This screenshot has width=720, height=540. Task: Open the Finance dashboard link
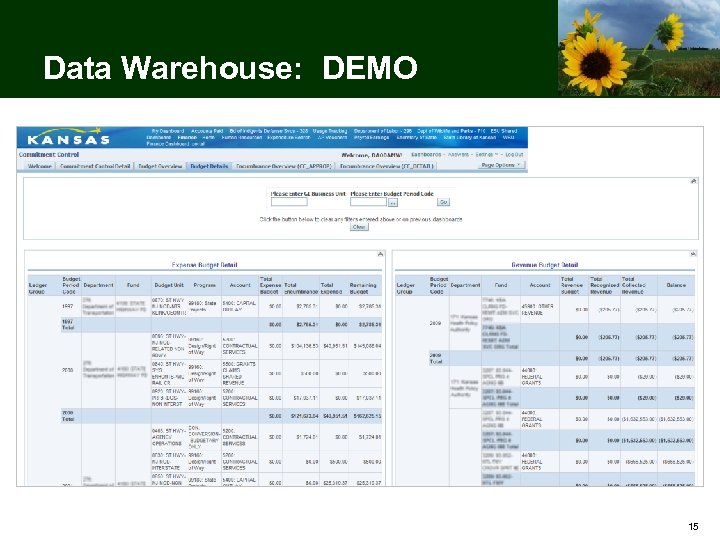(187, 137)
